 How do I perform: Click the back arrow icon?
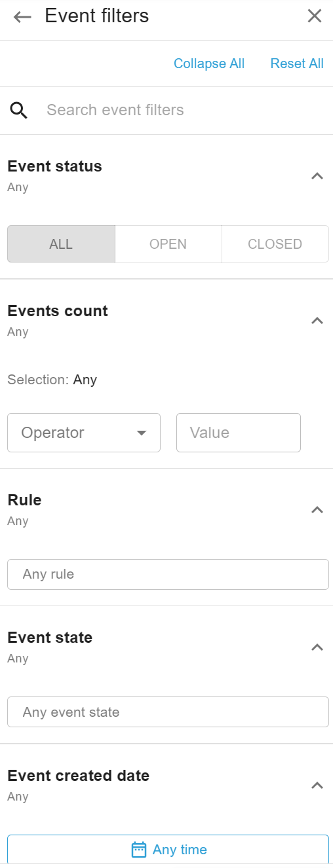click(22, 17)
